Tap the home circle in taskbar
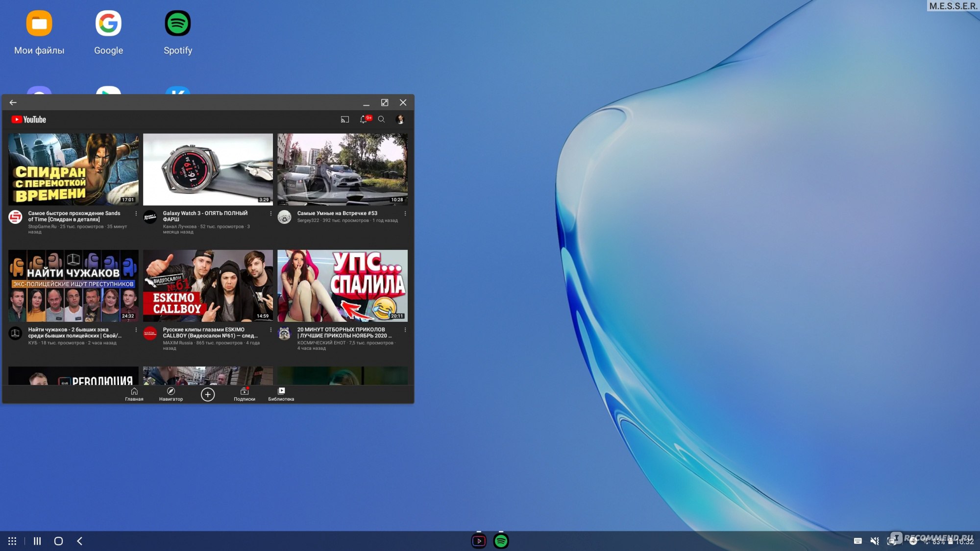980x551 pixels. [58, 541]
